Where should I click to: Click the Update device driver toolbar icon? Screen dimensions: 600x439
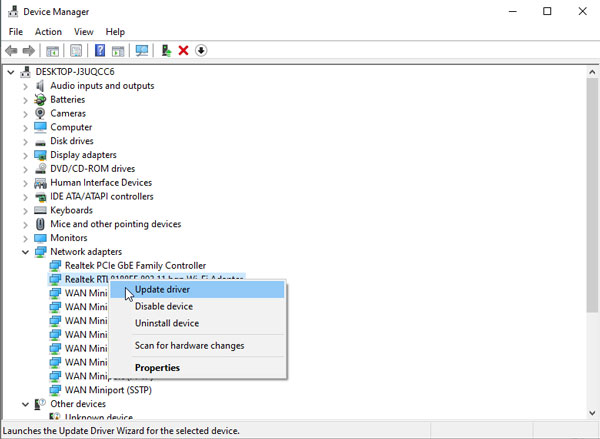click(166, 51)
